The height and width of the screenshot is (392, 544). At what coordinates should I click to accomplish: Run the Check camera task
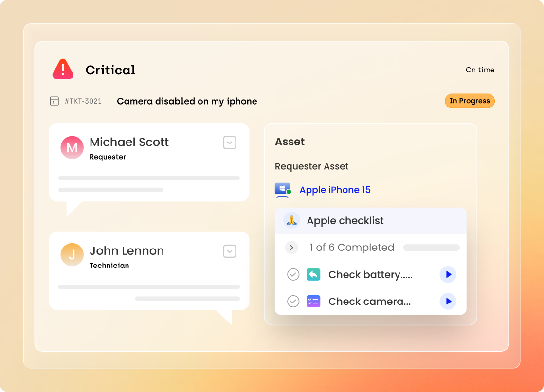(x=448, y=302)
